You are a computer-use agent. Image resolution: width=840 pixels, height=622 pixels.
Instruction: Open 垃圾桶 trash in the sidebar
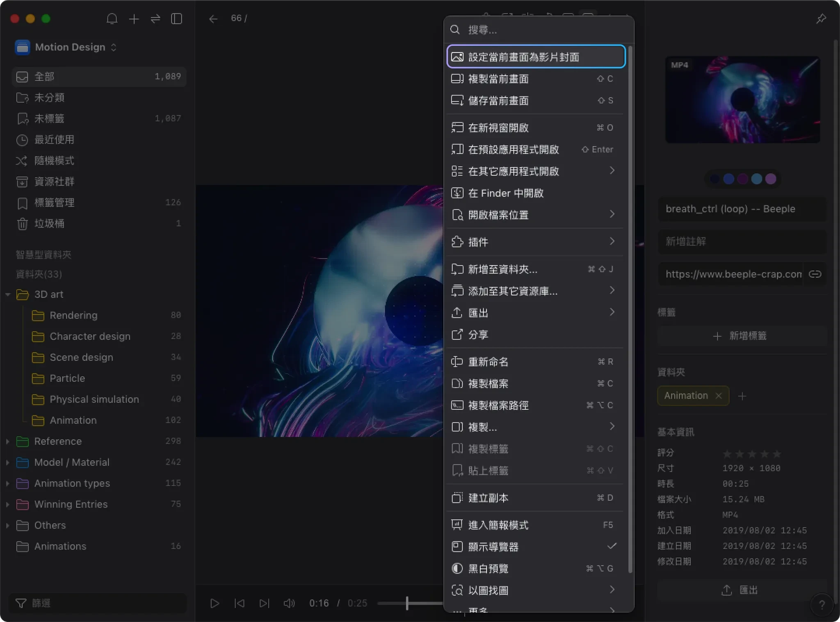tap(98, 223)
